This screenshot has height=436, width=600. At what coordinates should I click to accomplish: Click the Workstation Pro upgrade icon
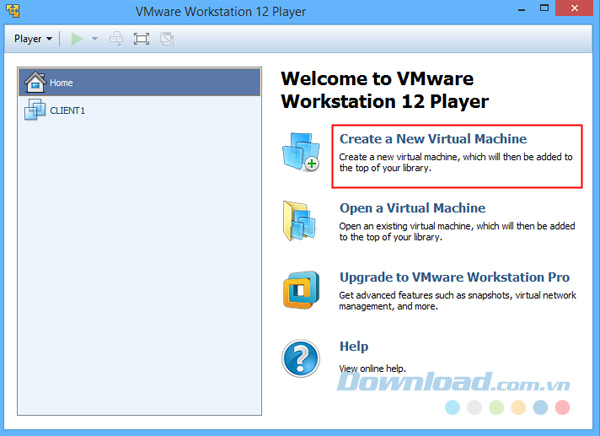click(x=301, y=290)
